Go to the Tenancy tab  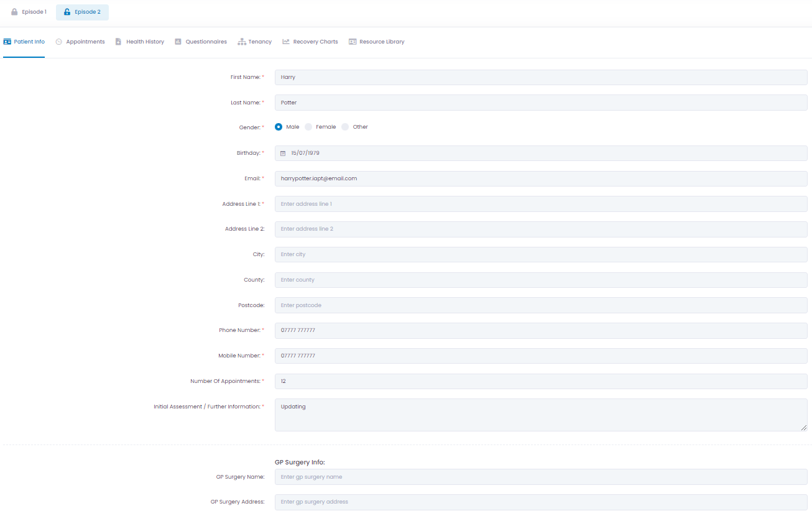255,42
